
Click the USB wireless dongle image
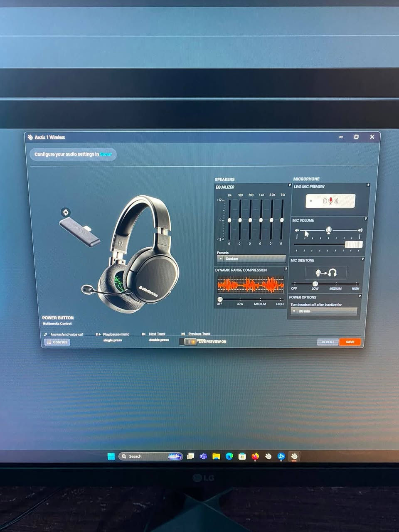tap(80, 232)
